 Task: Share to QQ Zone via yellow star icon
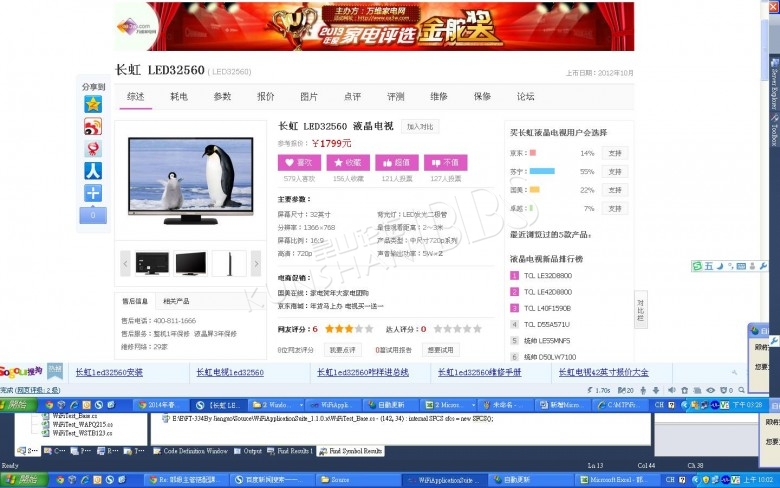(93, 104)
